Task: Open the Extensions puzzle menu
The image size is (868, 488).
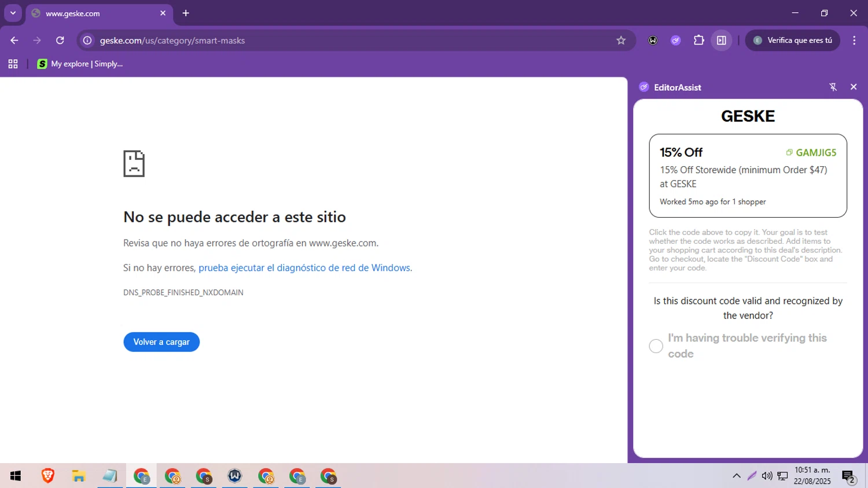Action: pos(698,41)
